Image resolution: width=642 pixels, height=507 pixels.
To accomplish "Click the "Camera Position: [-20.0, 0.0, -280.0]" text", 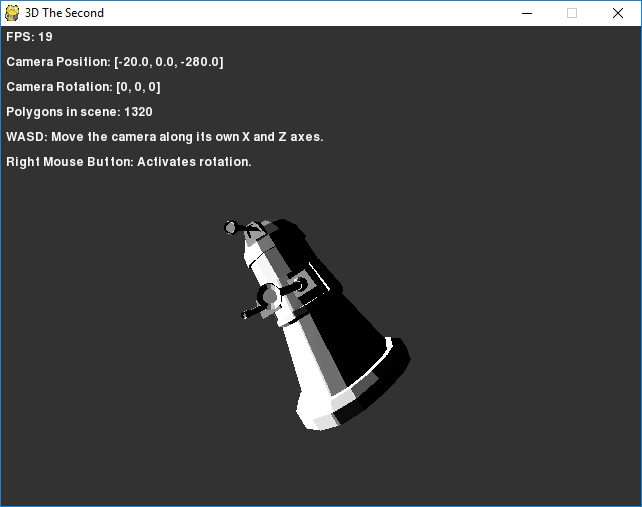I will click(115, 62).
